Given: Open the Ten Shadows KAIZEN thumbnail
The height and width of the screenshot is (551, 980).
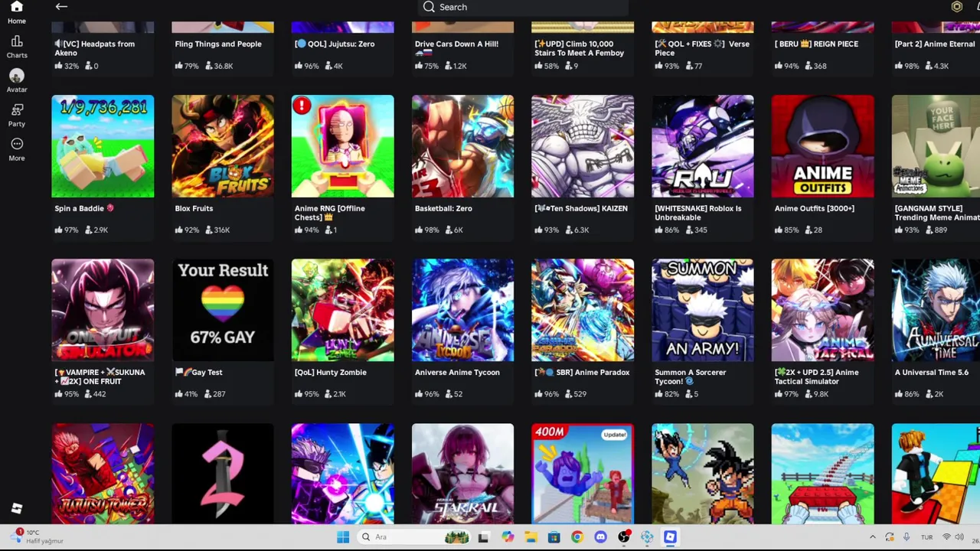Looking at the screenshot, I should point(583,146).
